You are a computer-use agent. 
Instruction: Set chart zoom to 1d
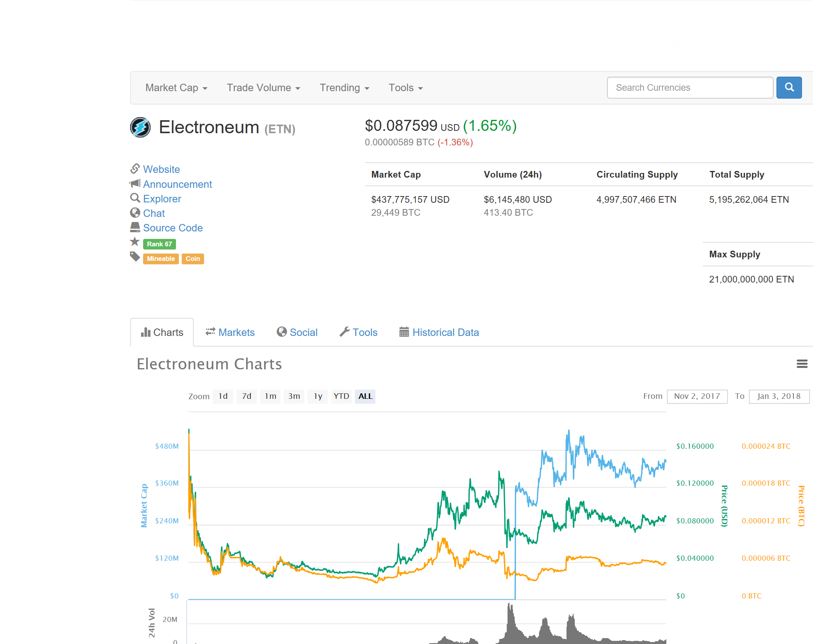223,396
